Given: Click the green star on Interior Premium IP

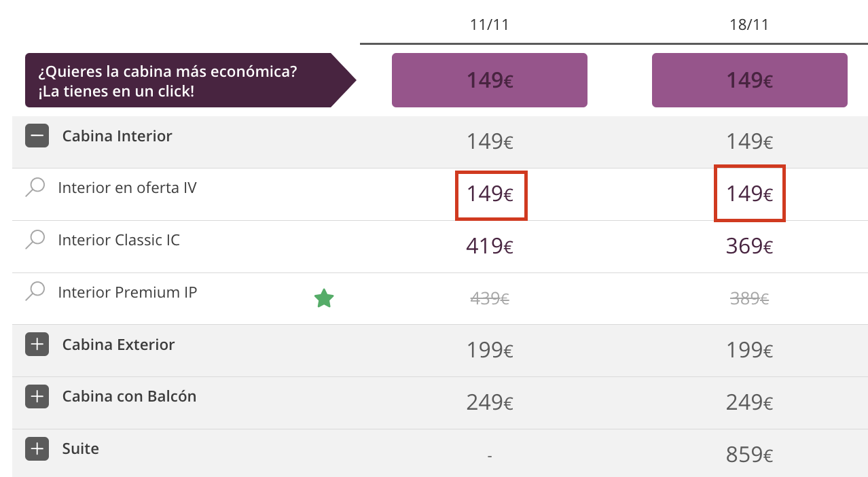Looking at the screenshot, I should [324, 298].
